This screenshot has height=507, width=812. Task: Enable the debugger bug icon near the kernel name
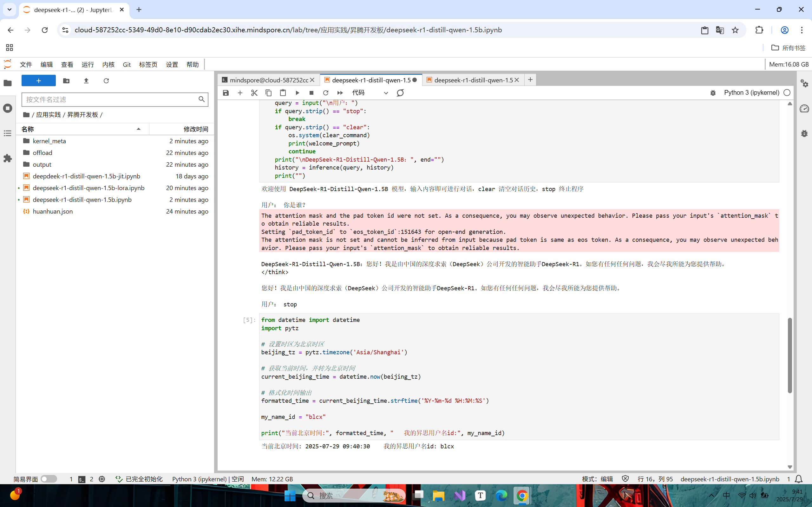coord(713,93)
